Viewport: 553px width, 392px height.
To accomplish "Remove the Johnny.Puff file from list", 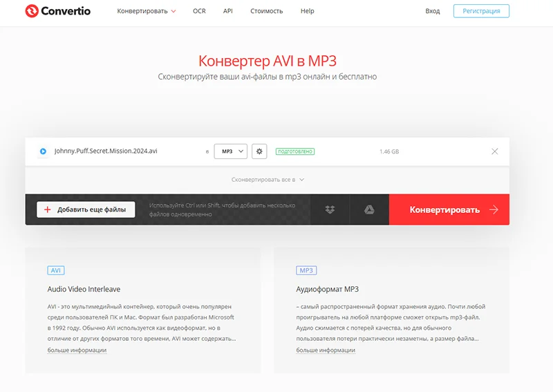I will (495, 151).
